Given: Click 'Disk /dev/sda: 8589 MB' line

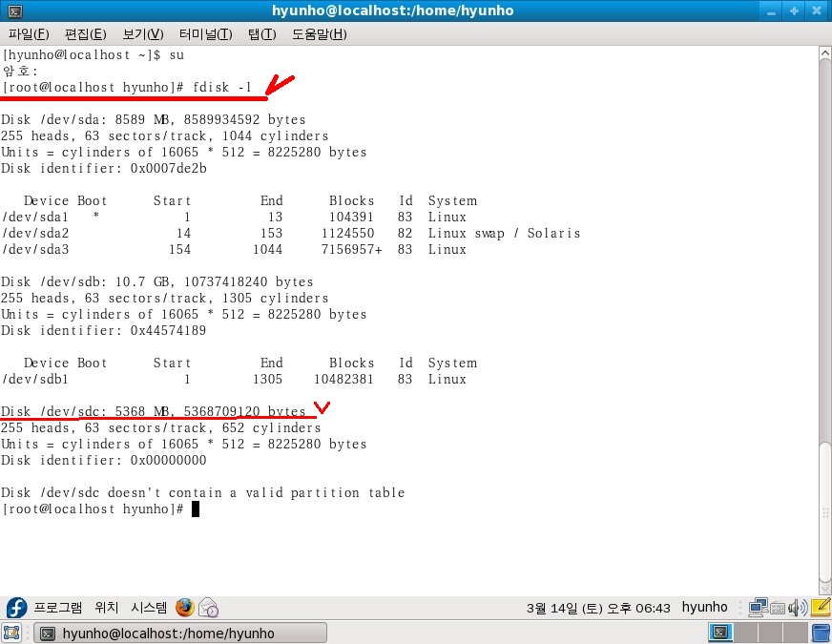Looking at the screenshot, I should coord(154,120).
